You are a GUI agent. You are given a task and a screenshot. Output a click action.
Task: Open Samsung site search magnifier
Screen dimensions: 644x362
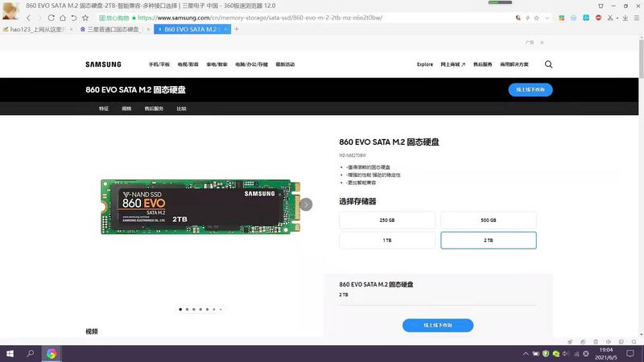pyautogui.click(x=548, y=64)
